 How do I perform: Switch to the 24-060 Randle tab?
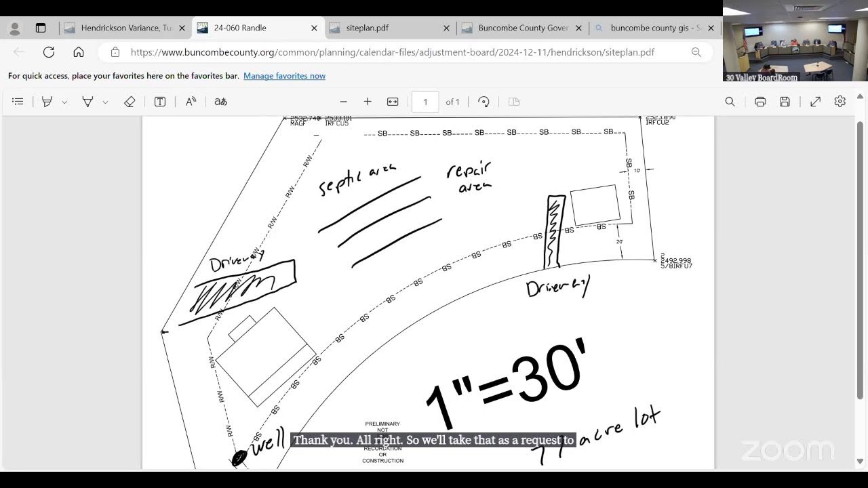click(x=258, y=28)
